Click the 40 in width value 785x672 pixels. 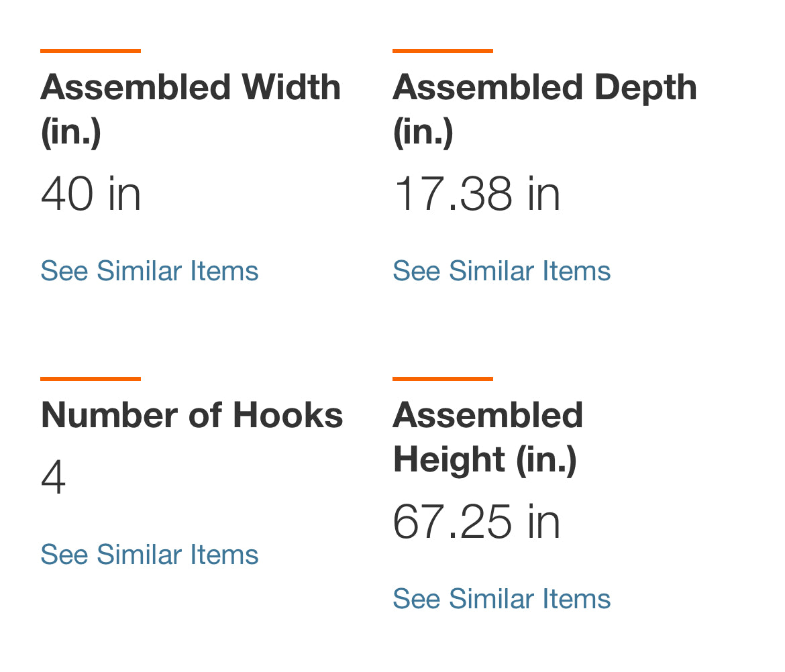tap(91, 194)
